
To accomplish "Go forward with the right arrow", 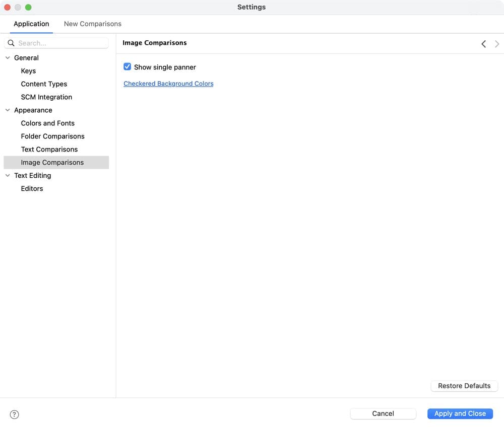I will pyautogui.click(x=497, y=44).
